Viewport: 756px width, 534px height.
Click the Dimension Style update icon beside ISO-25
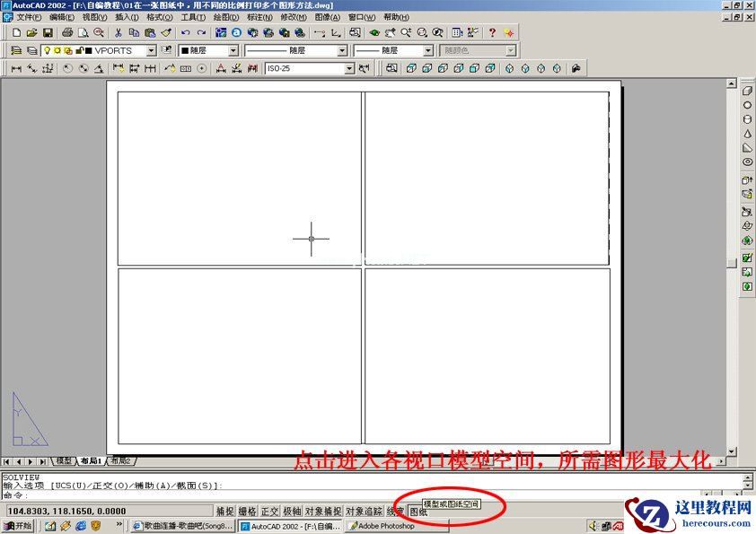(x=365, y=68)
